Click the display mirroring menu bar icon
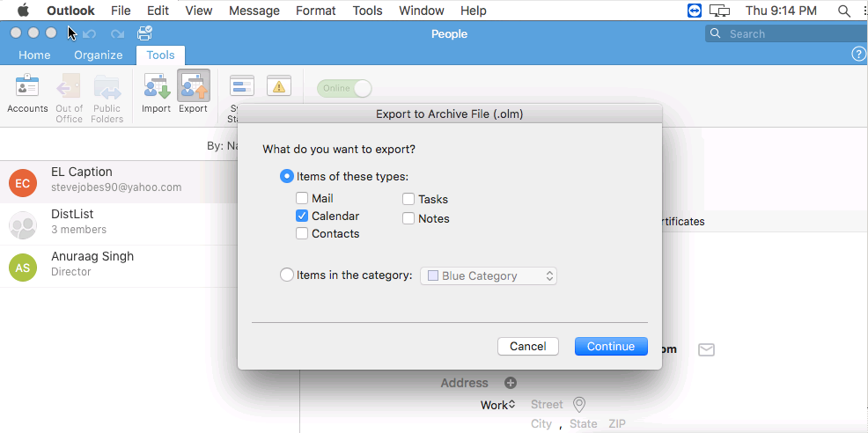 719,11
